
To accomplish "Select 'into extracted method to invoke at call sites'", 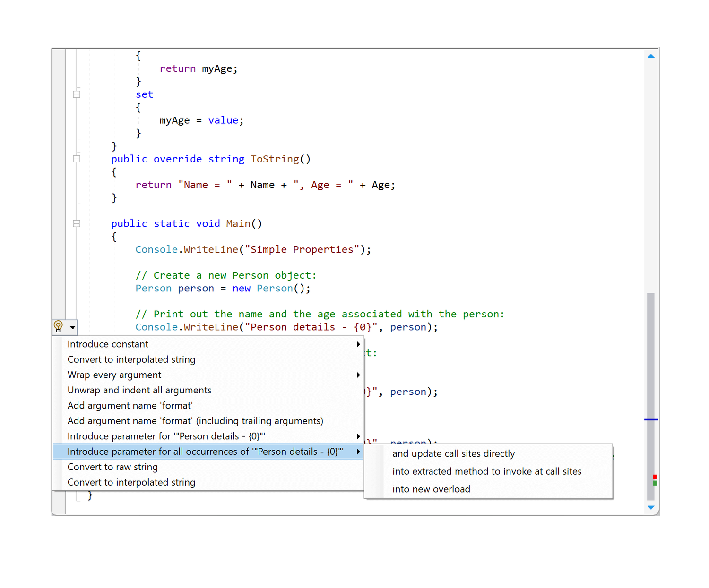I will pos(487,471).
